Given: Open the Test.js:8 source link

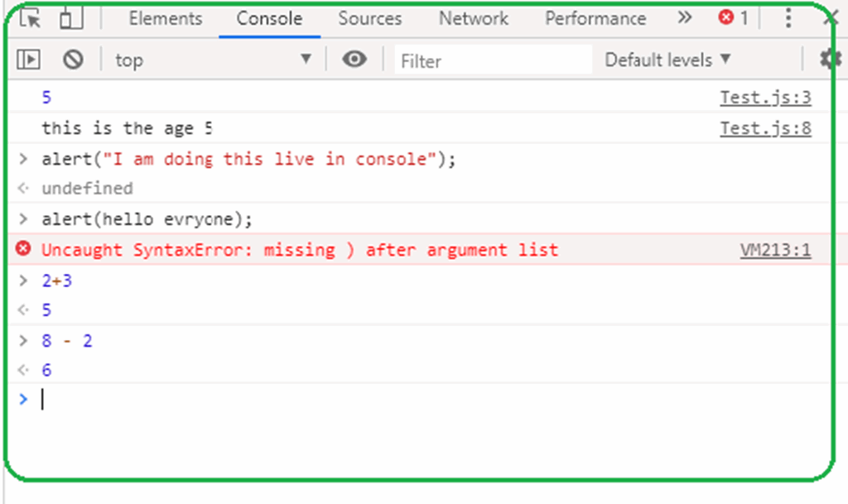Looking at the screenshot, I should (764, 127).
